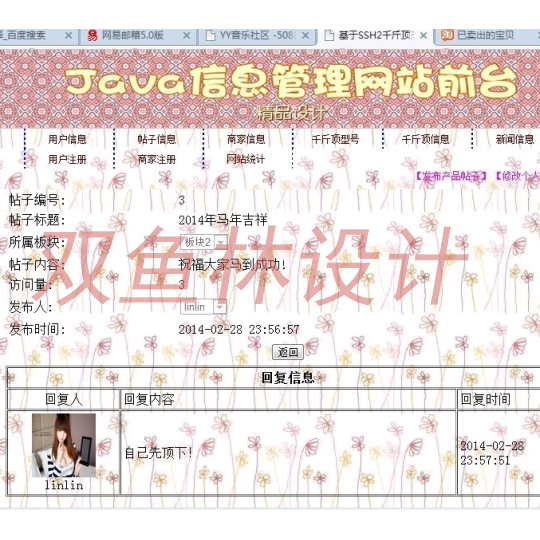
Task: Select the 基于SSH2千斤顶 tab
Action: coord(375,36)
